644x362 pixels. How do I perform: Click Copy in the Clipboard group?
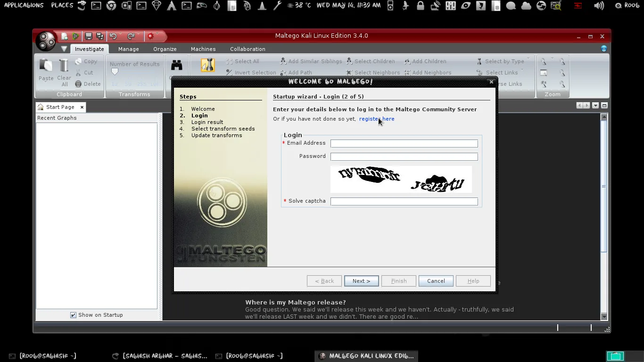pyautogui.click(x=86, y=61)
